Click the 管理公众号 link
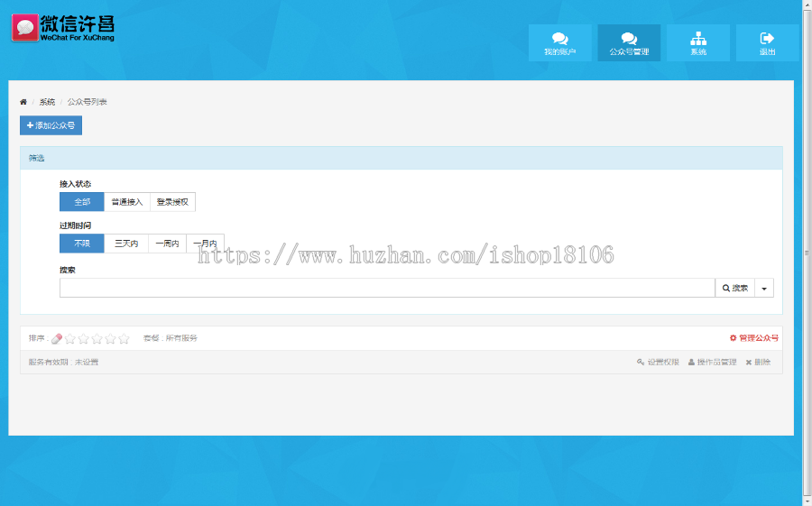The height and width of the screenshot is (506, 812). pyautogui.click(x=754, y=338)
